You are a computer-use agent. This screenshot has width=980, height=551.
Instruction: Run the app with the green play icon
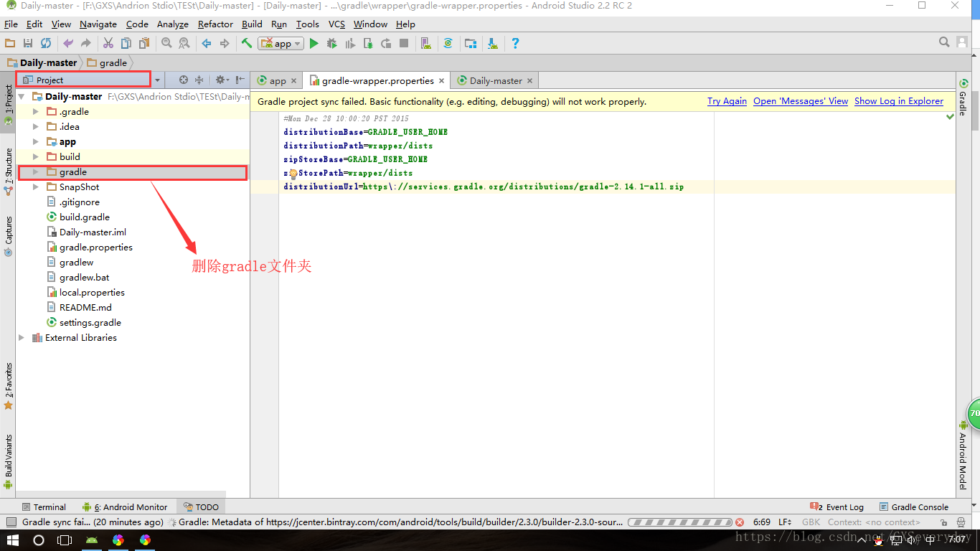314,44
